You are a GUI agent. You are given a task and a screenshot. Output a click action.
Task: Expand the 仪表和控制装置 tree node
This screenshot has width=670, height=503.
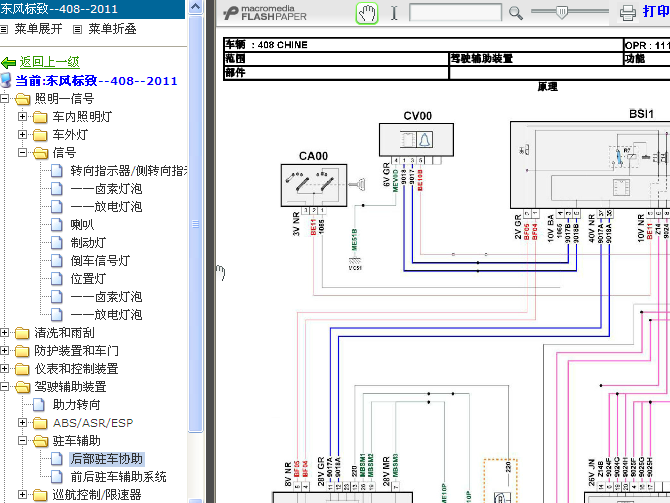(x=4, y=368)
